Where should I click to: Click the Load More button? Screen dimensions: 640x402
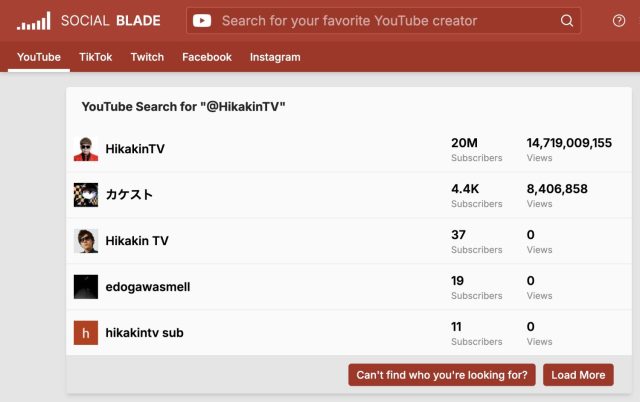click(x=578, y=375)
